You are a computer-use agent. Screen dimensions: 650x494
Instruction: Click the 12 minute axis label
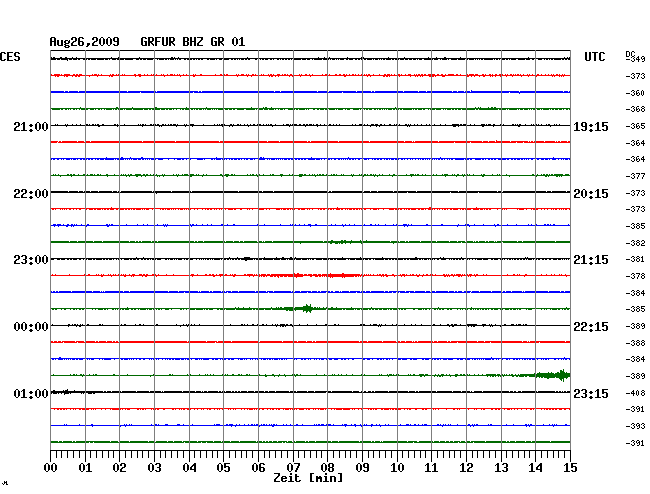pos(466,467)
